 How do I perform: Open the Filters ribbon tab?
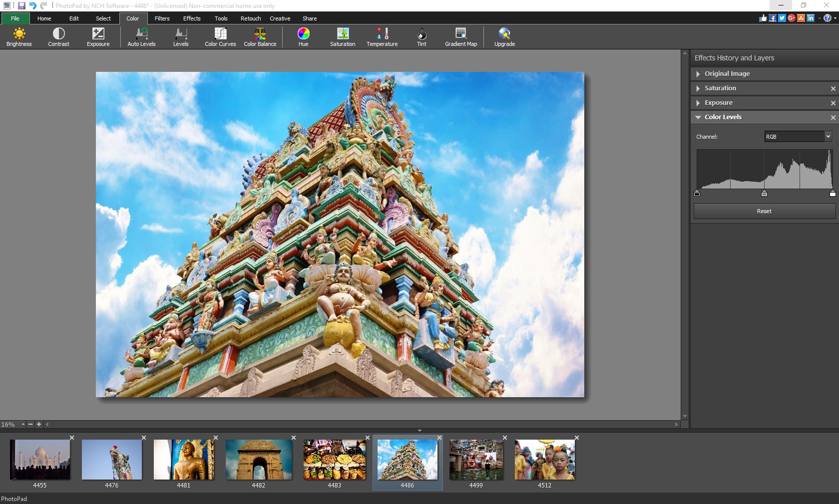pyautogui.click(x=161, y=18)
